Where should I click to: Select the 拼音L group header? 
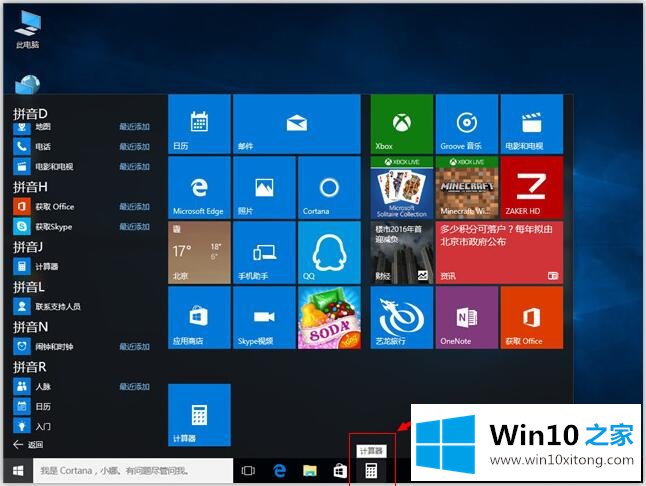[x=29, y=287]
